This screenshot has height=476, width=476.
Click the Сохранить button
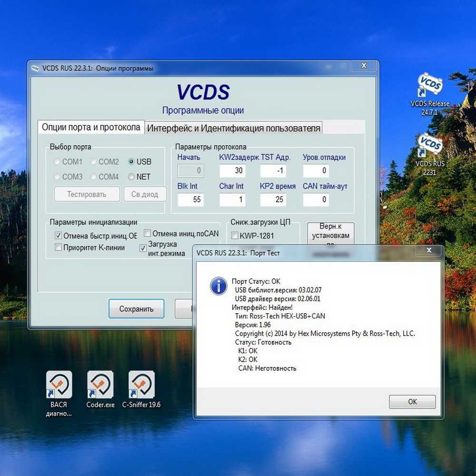[136, 309]
